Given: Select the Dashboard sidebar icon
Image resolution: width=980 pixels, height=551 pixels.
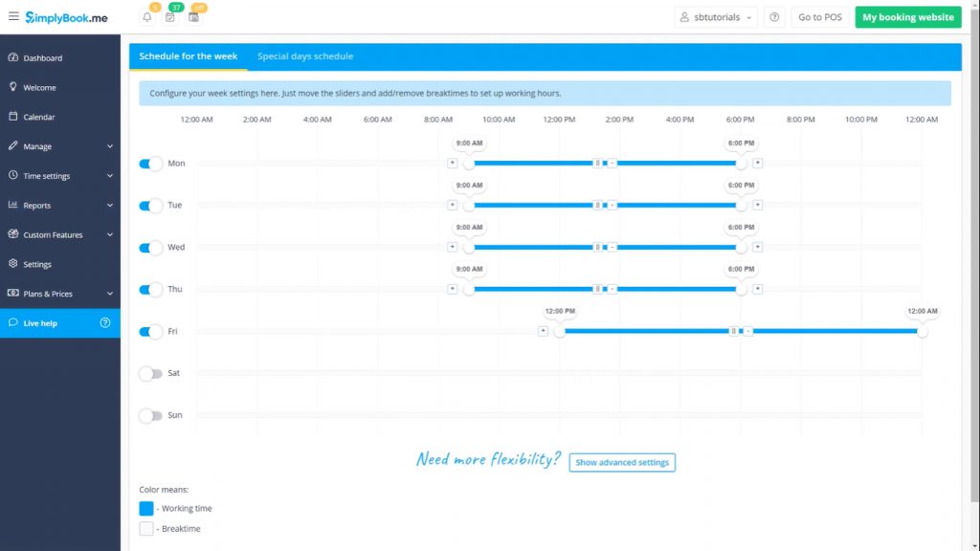Looking at the screenshot, I should click(43, 57).
